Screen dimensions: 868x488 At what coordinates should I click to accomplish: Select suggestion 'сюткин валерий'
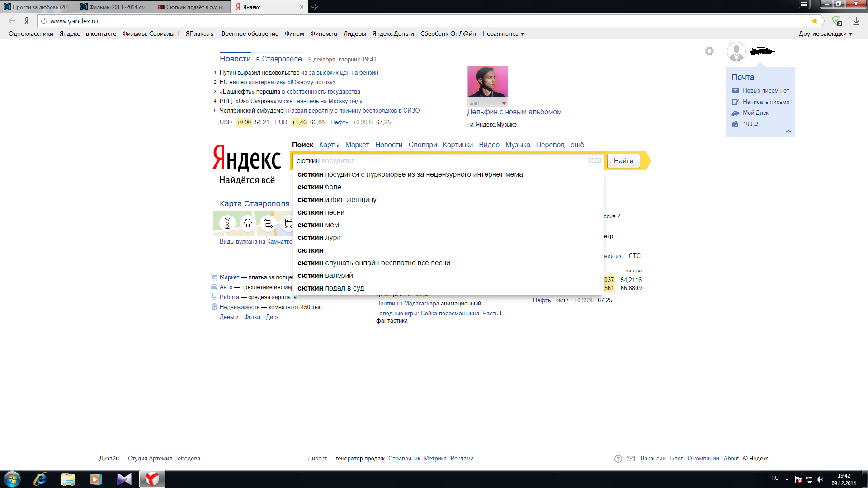point(448,276)
